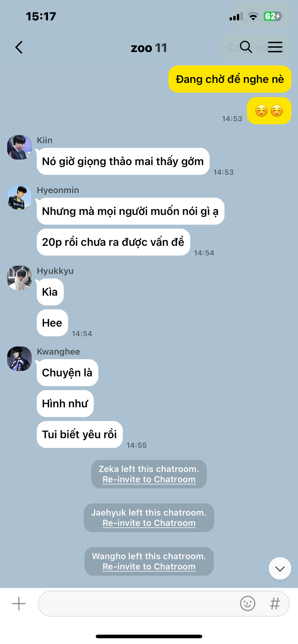Open Hyukkyu's profile avatar
The height and width of the screenshot is (644, 298).
[19, 278]
